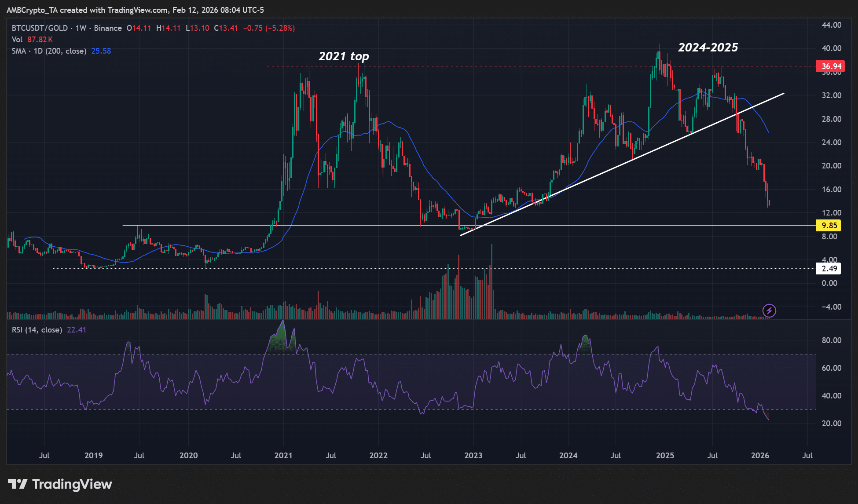Click the Vol 87.82K legend
This screenshot has width=858, height=504.
point(32,40)
